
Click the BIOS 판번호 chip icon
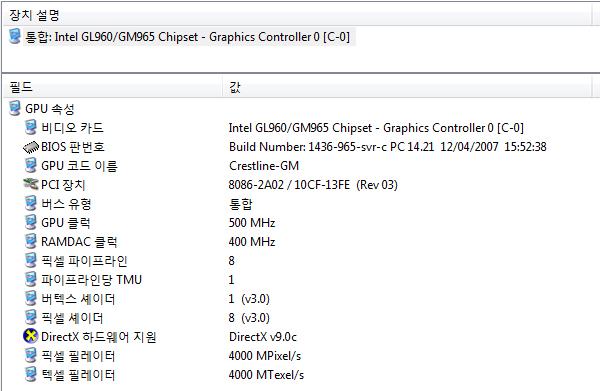tap(31, 147)
